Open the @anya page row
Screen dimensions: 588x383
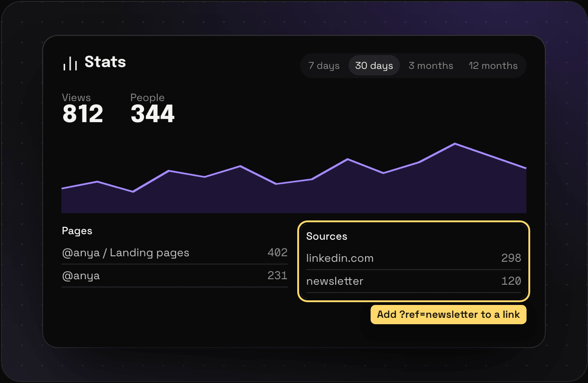click(175, 276)
